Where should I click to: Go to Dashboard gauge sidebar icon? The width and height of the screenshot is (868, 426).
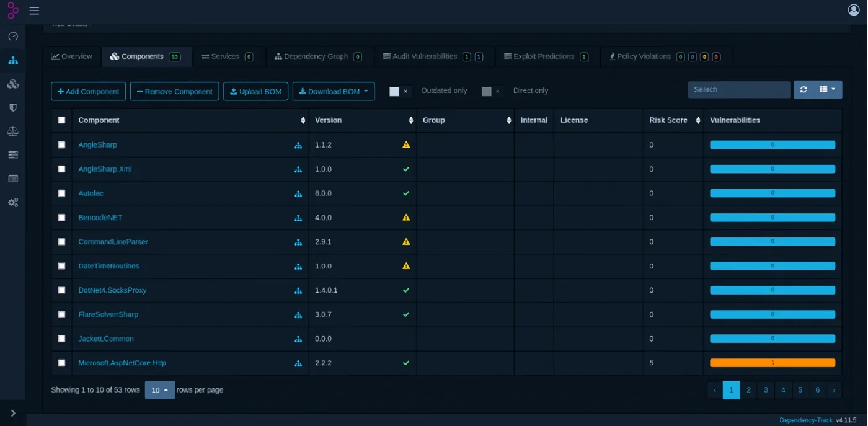pos(13,37)
